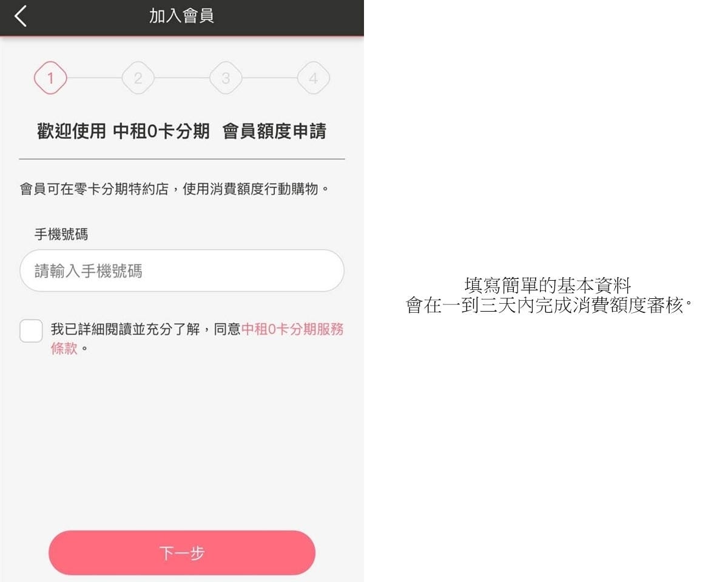Image resolution: width=728 pixels, height=582 pixels.
Task: Jump to step 2 indicator
Action: 138,78
